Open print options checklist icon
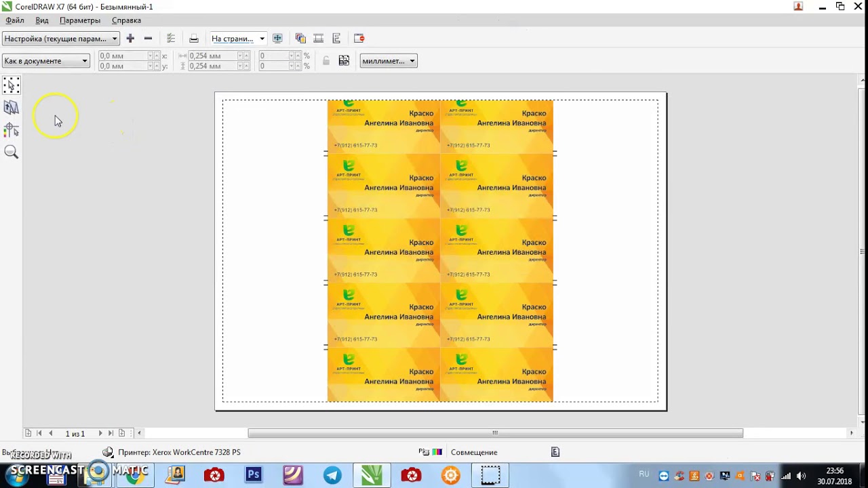 point(171,39)
